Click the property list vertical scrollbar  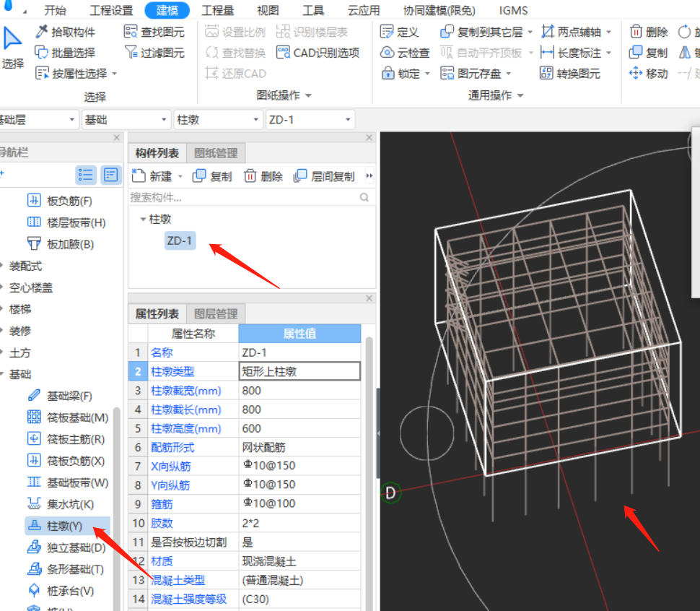[369, 474]
